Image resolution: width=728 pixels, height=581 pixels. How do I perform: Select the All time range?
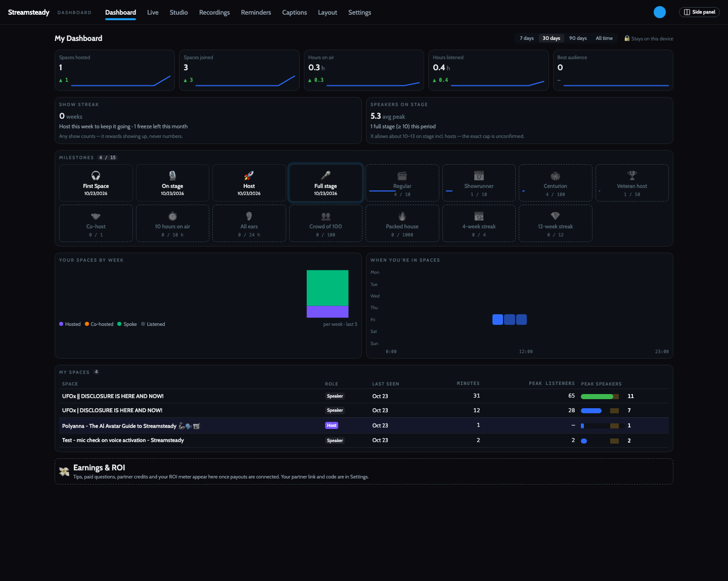click(604, 38)
